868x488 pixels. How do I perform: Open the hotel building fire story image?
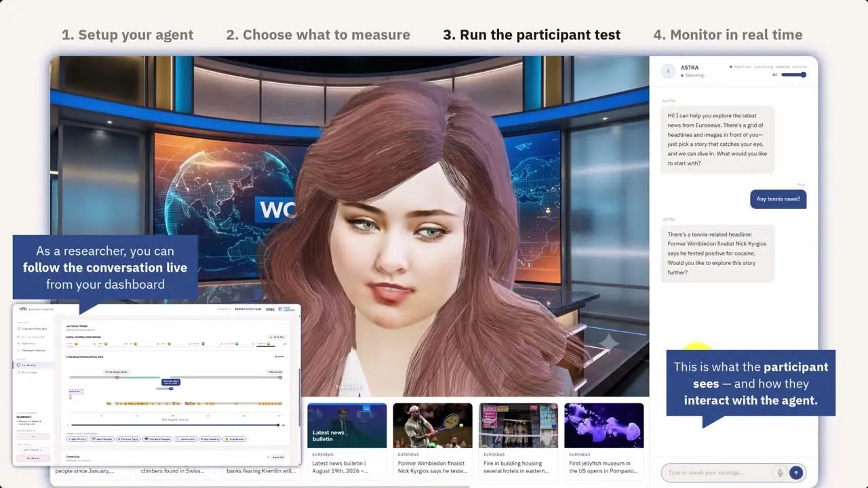pyautogui.click(x=518, y=426)
